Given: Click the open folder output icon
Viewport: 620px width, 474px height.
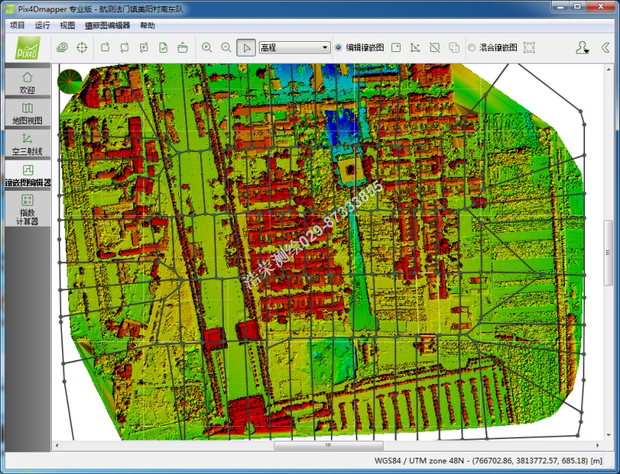Looking at the screenshot, I should (182, 48).
